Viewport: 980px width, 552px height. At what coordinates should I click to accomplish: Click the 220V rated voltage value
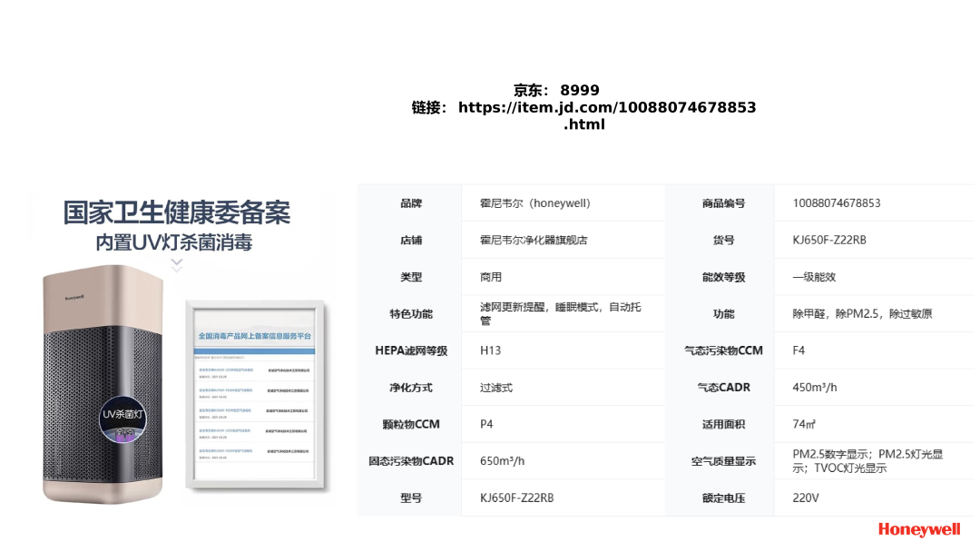[x=805, y=498]
